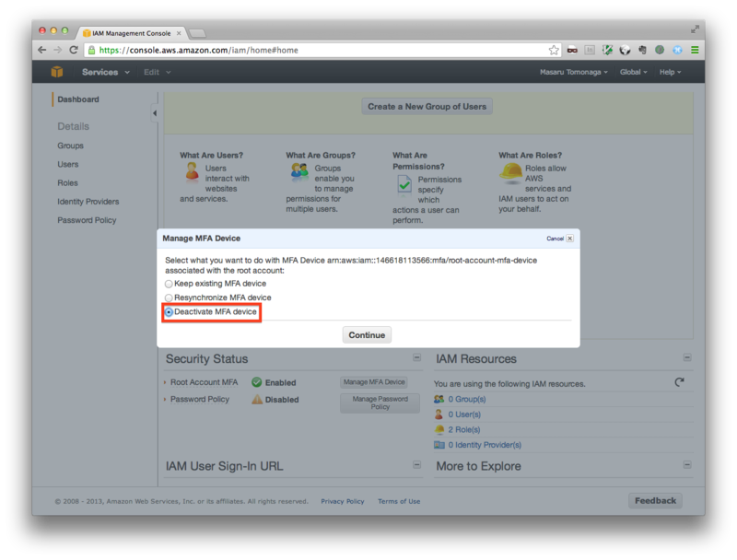Click the browser forward arrow
The width and height of the screenshot is (737, 560).
tap(57, 50)
